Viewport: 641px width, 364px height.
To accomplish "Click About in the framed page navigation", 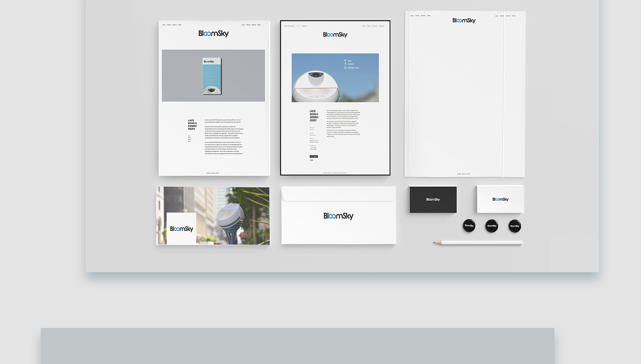I will tap(364, 26).
